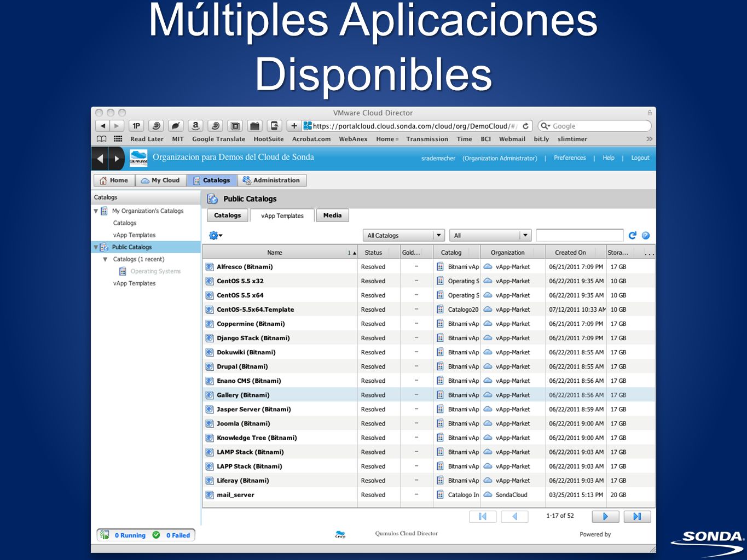Image resolution: width=747 pixels, height=560 pixels.
Task: Select vApp Templates under Public Catalogs
Action: (x=134, y=283)
